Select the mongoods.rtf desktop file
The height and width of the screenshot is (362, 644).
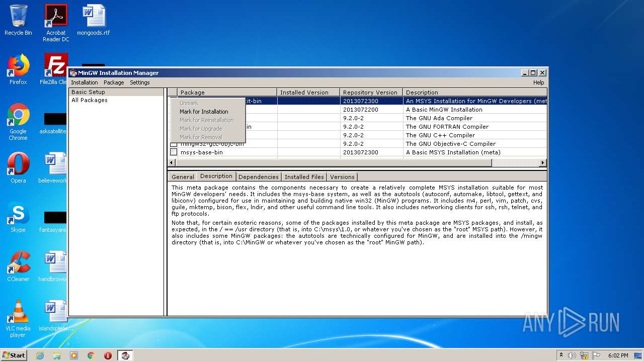tap(94, 20)
